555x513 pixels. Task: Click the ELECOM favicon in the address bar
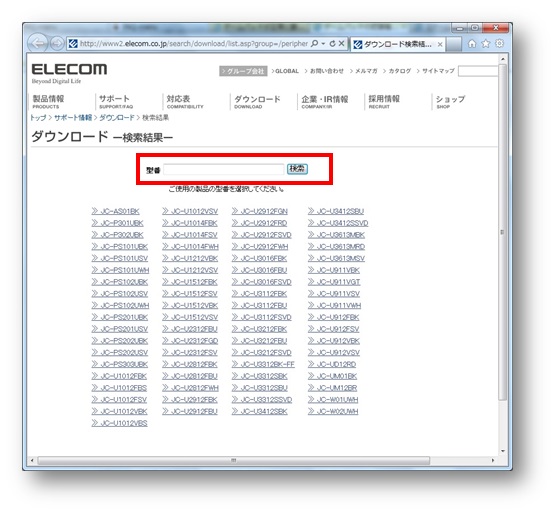[73, 44]
